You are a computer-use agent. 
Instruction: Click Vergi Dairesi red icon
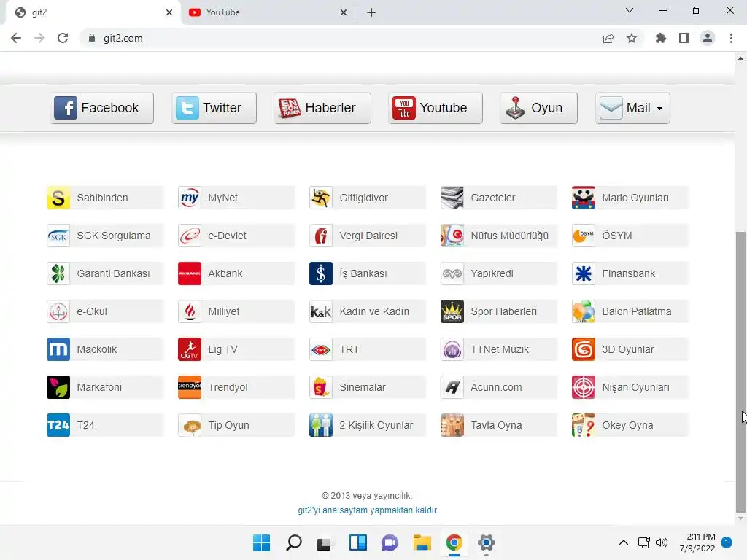coord(321,236)
